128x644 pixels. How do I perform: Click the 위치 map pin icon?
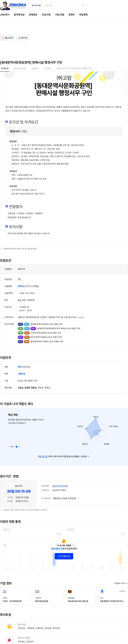pos(102,591)
